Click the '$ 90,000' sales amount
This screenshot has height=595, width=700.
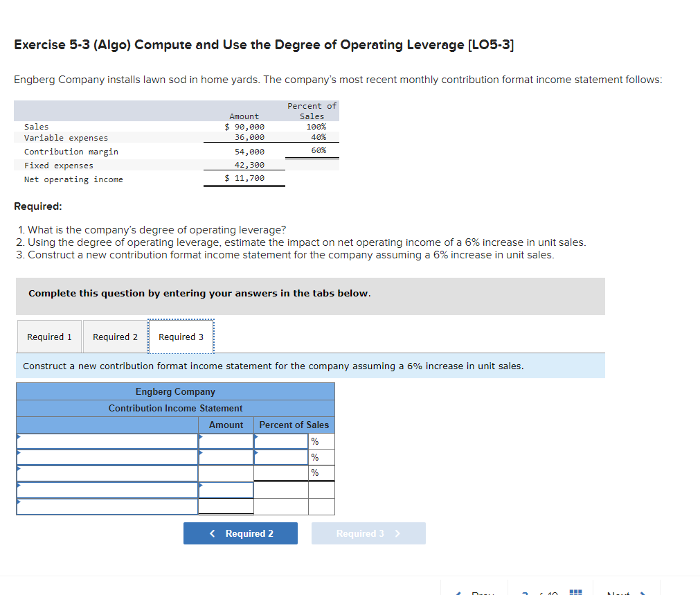click(244, 127)
